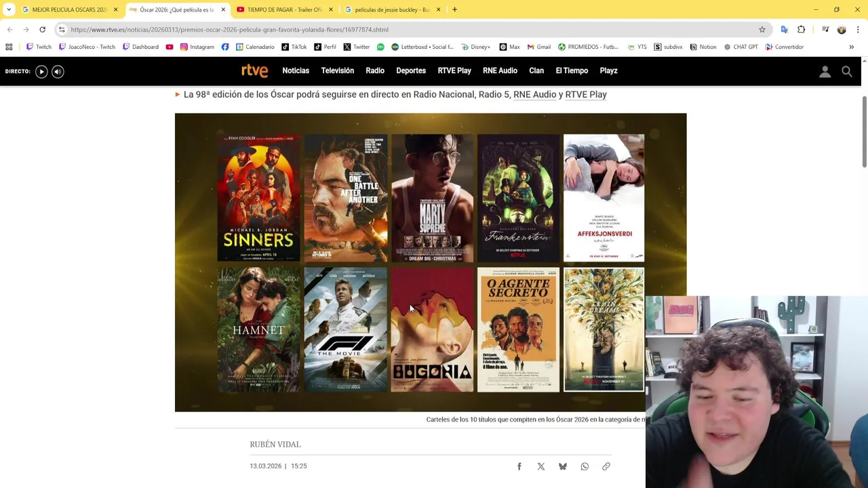Share the article on Bluesky
Screen dimensions: 868x488
coord(563,466)
